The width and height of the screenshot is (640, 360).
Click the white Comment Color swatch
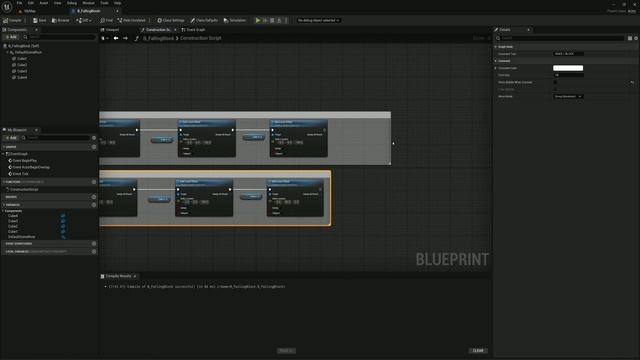pyautogui.click(x=568, y=68)
